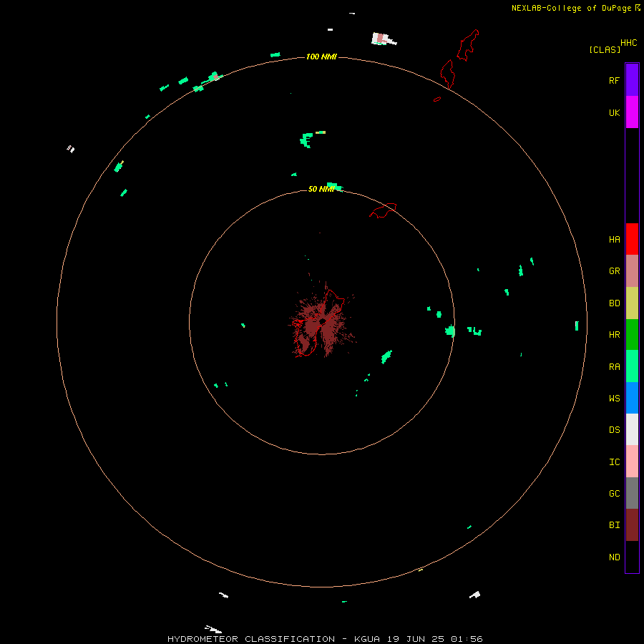Click the ND black legend swatch

pos(632,557)
